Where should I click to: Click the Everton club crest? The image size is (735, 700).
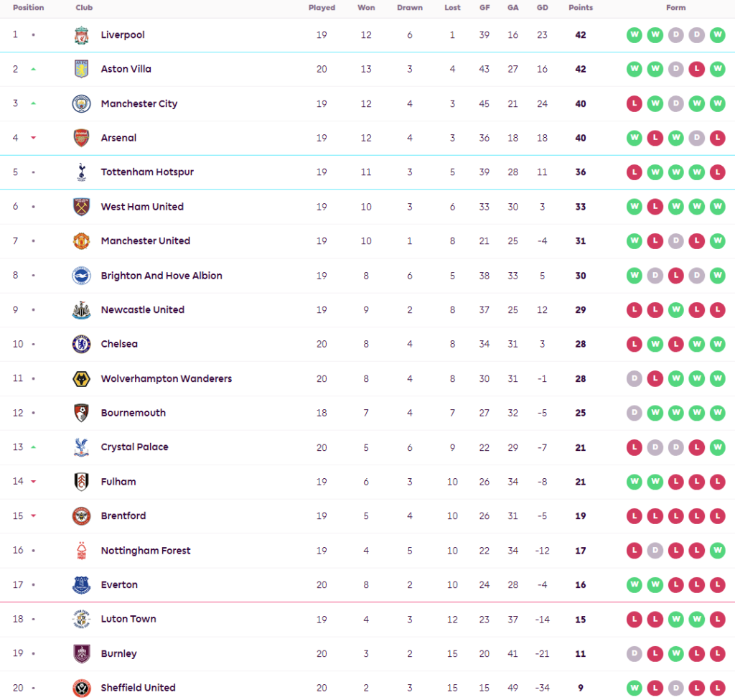pyautogui.click(x=81, y=585)
